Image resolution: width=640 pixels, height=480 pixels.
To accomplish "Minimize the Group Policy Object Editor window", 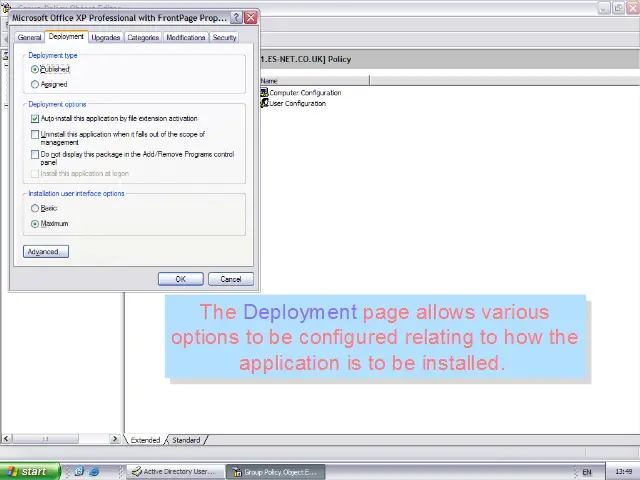I will (604, 8).
